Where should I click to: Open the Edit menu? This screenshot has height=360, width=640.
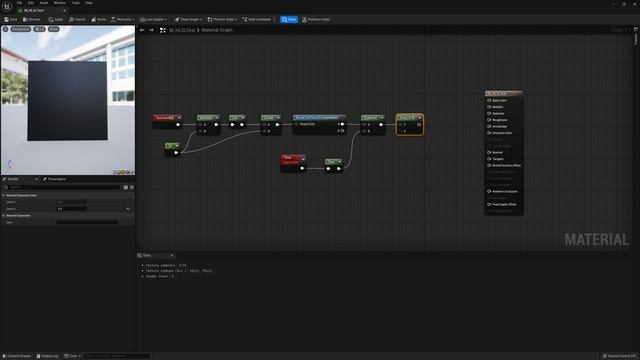pos(31,3)
